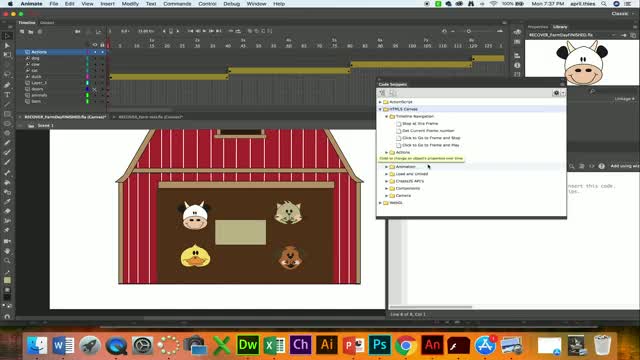Hide the barn layer
The width and height of the screenshot is (640, 360).
95,101
